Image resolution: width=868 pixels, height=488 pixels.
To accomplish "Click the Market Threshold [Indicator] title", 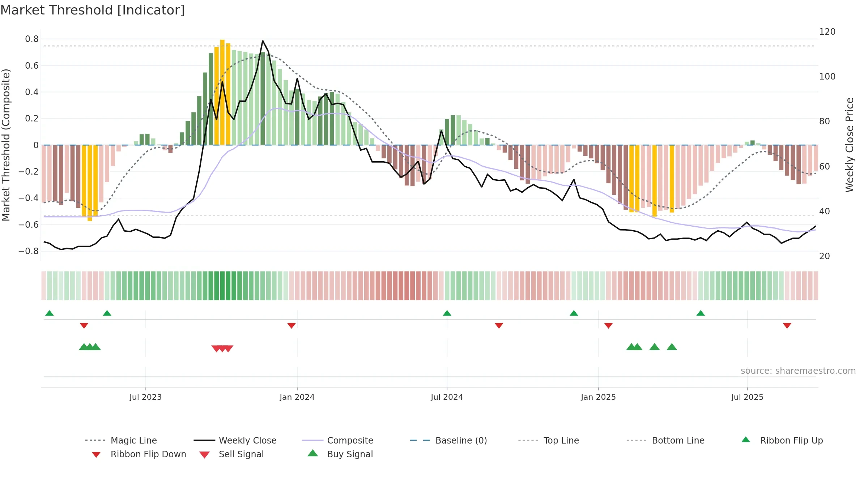I will point(93,10).
